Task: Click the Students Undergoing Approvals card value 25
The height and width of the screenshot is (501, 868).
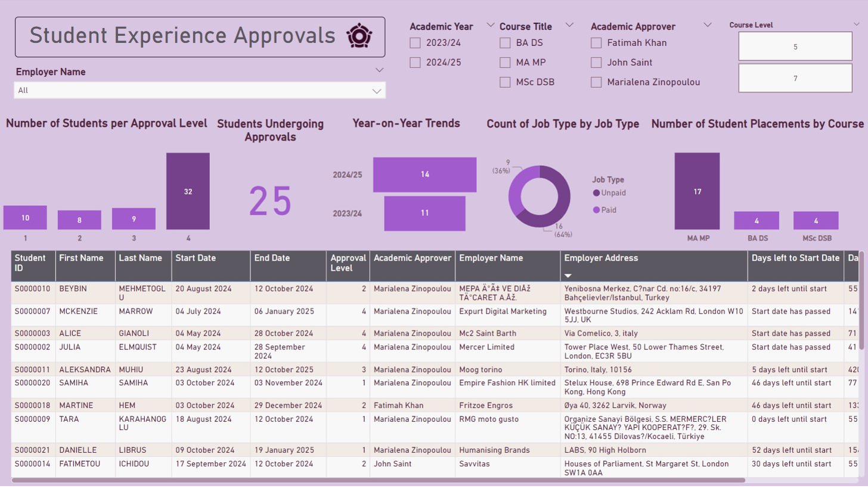Action: (270, 201)
